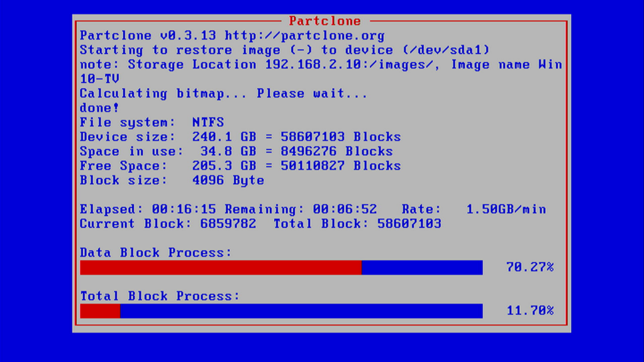Screen dimensions: 644x362
Task: Click the red filled part of Data Block bar
Action: pyautogui.click(x=220, y=268)
